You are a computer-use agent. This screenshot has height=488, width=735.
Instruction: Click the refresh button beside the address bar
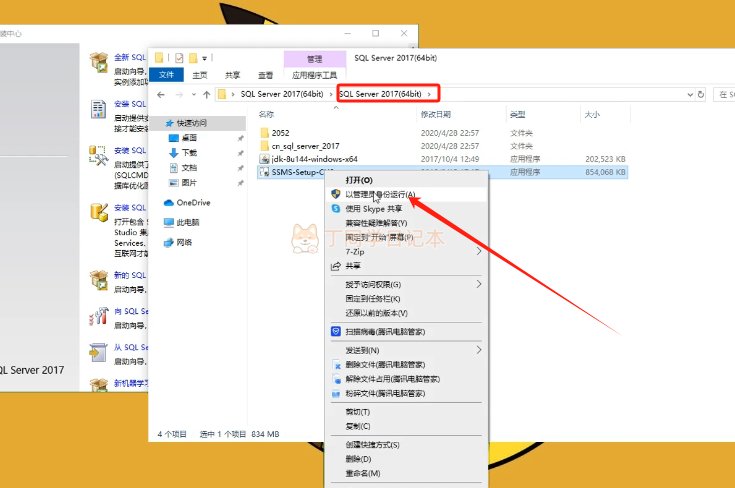[702, 94]
